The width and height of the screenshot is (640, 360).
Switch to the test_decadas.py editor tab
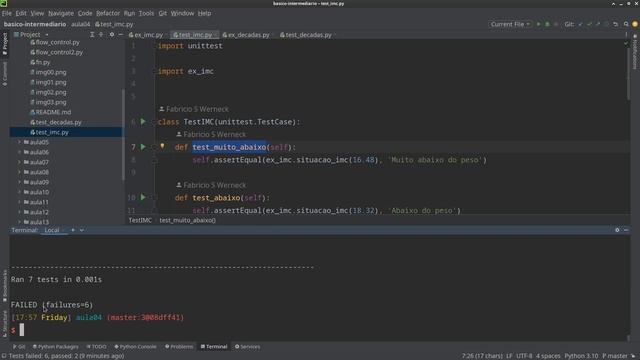(308, 35)
